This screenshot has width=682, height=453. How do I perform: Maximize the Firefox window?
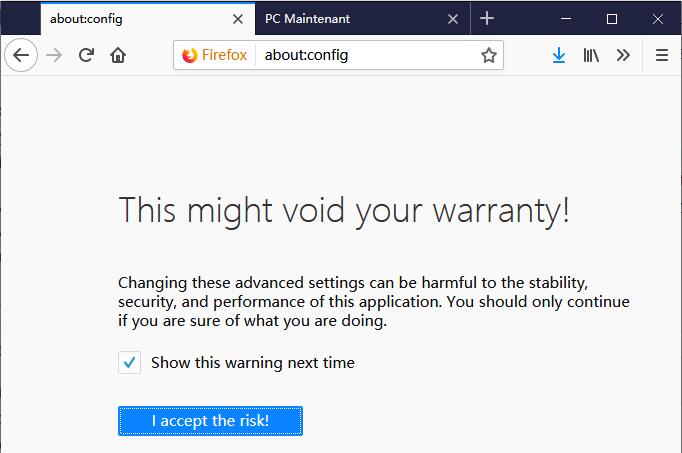[x=612, y=19]
